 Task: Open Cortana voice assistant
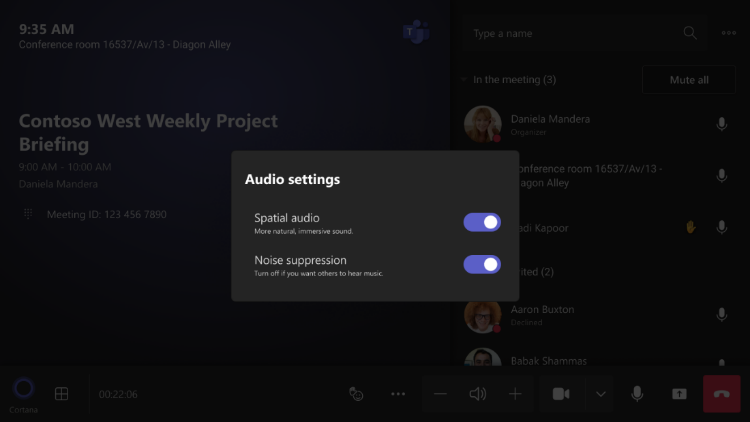pyautogui.click(x=23, y=395)
